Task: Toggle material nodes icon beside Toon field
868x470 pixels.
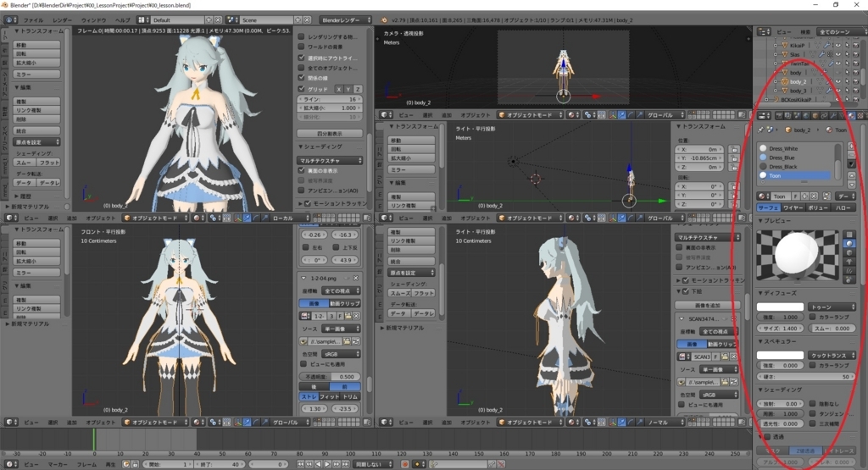Action: tap(826, 196)
